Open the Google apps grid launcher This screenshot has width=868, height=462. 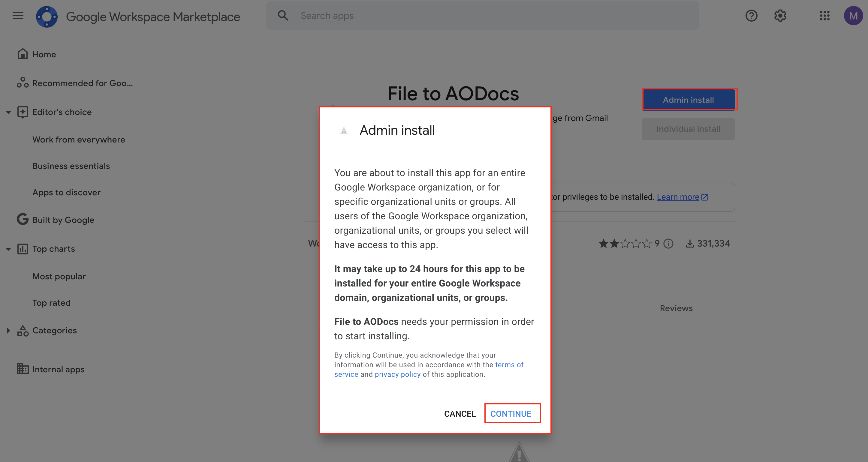click(x=824, y=16)
